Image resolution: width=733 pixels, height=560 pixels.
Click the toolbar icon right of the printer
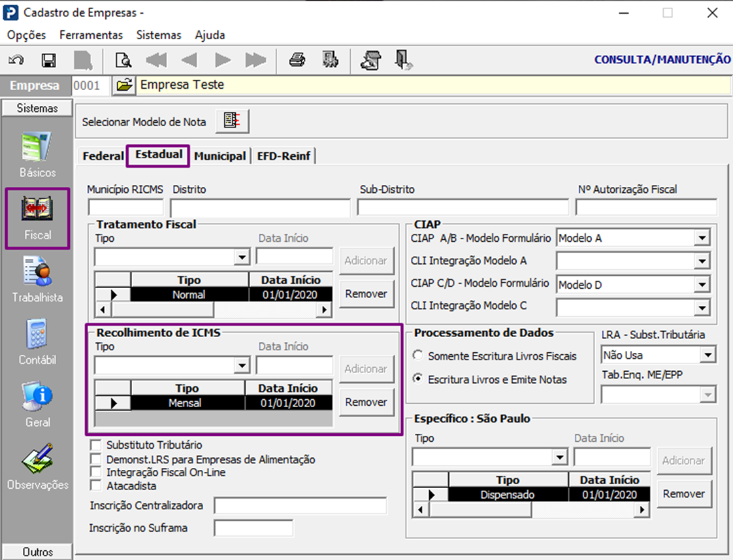331,60
